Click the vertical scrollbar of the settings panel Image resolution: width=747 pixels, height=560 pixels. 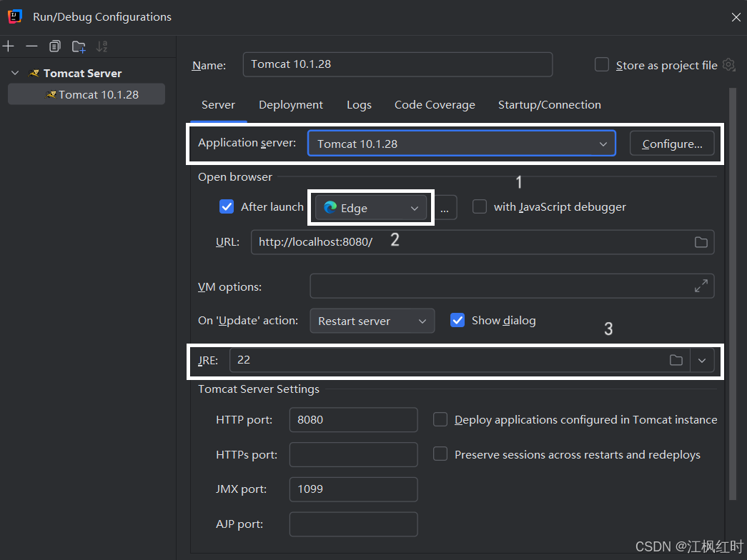pos(733,294)
